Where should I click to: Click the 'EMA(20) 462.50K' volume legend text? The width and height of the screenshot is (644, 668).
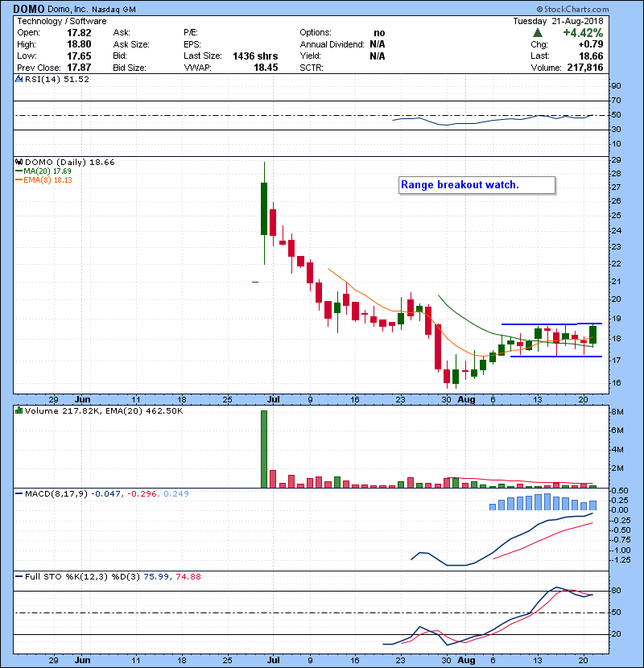(x=143, y=410)
